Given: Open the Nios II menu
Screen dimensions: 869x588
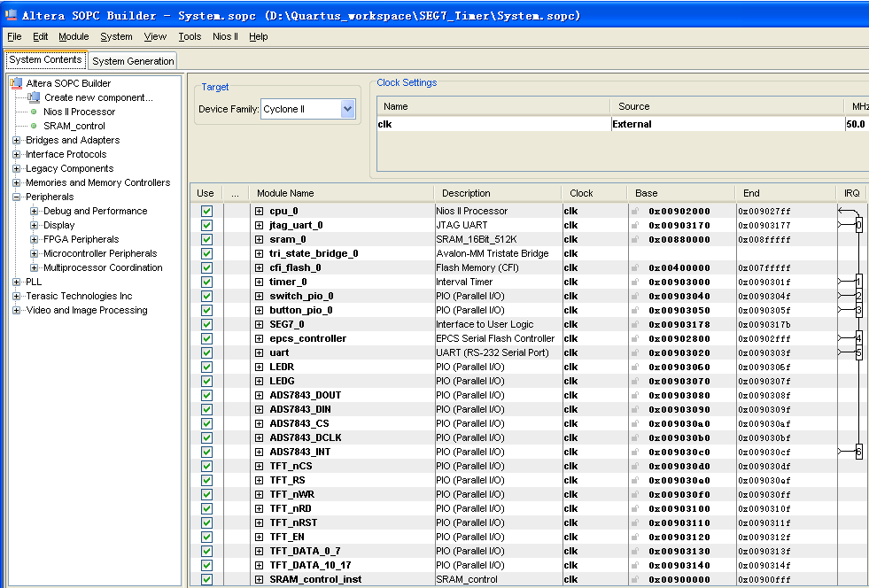Looking at the screenshot, I should 225,36.
